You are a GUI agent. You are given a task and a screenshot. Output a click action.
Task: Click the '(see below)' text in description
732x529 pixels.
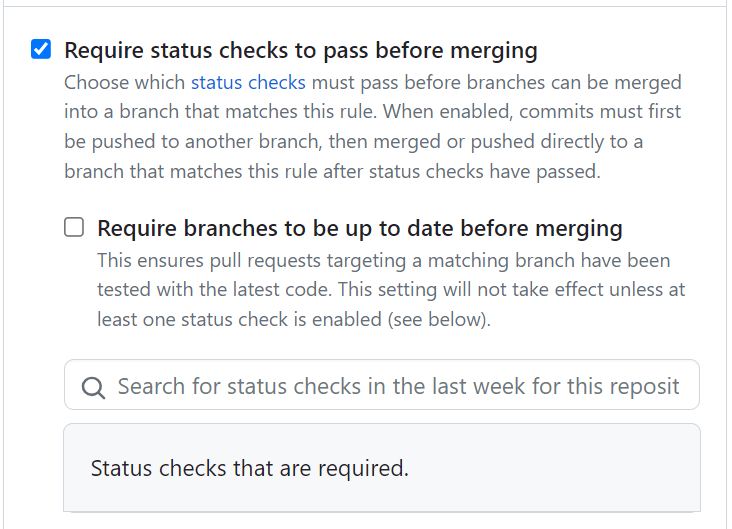point(439,320)
